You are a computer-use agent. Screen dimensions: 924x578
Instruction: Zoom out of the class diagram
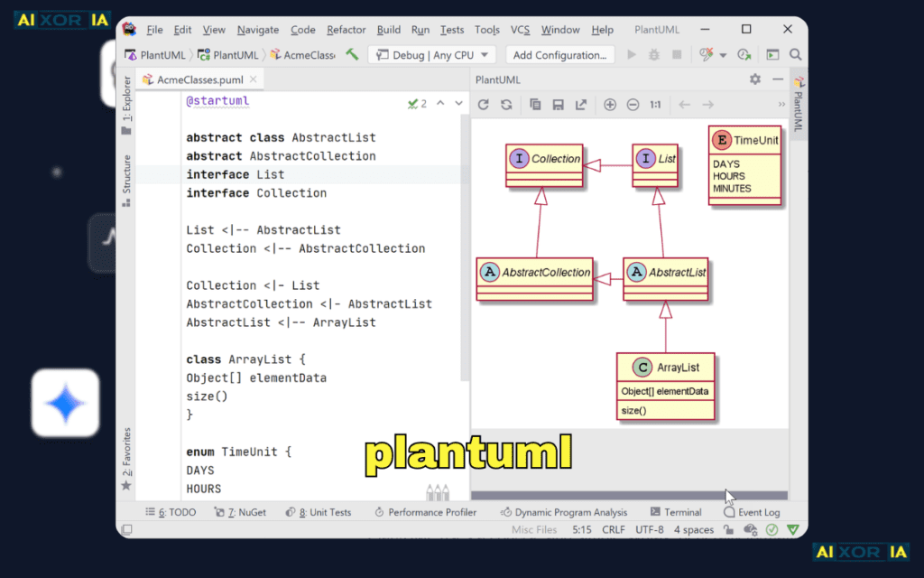tap(633, 104)
